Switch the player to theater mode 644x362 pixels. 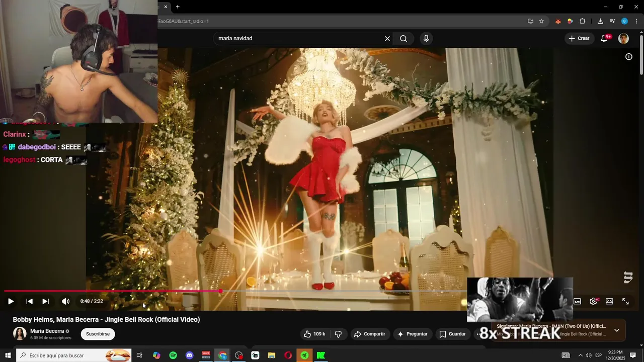click(609, 301)
